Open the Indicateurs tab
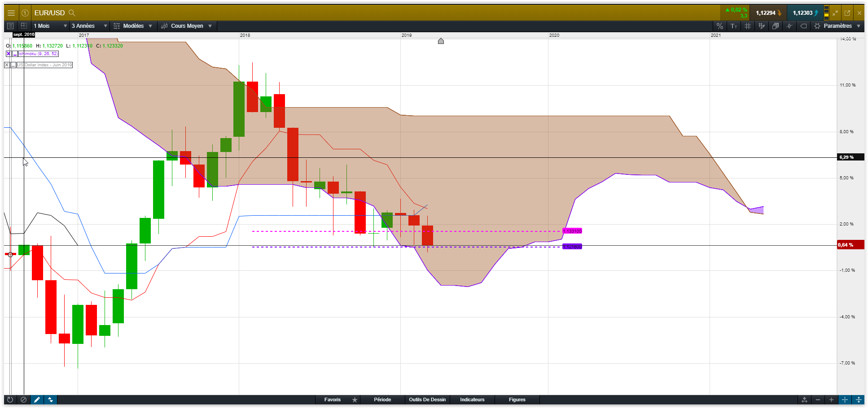 472,399
